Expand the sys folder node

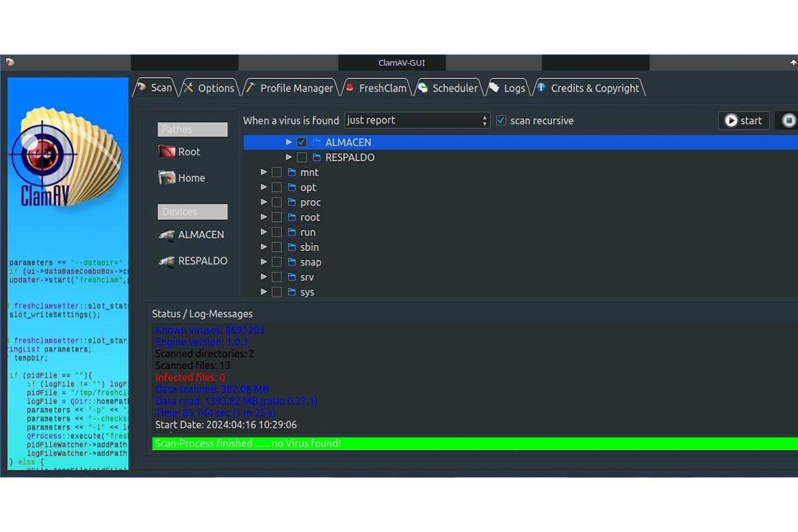[264, 292]
